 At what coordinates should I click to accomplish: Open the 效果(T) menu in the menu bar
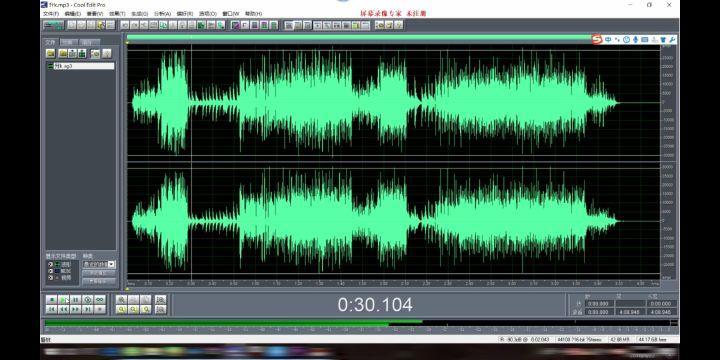pyautogui.click(x=117, y=14)
